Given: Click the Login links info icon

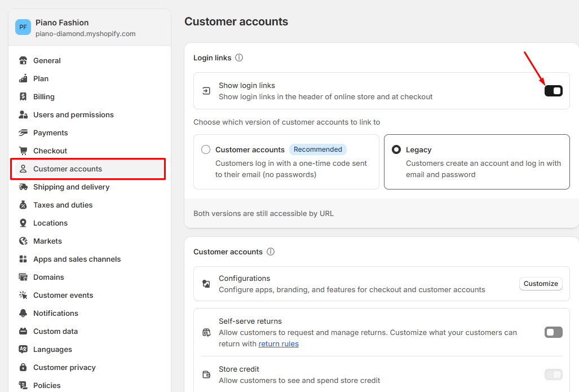Looking at the screenshot, I should click(x=239, y=58).
